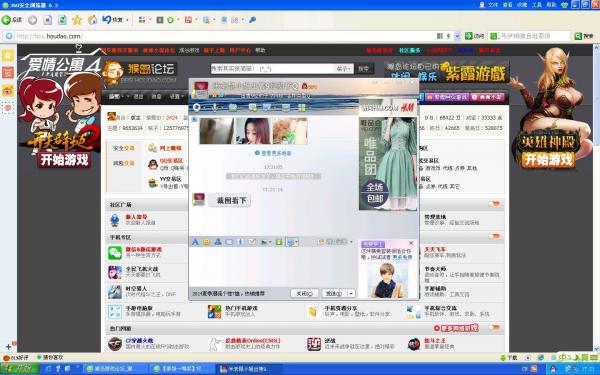Viewport: 600px width, 375px height.
Task: Close the small QQ ad popup
Action: [x=411, y=243]
